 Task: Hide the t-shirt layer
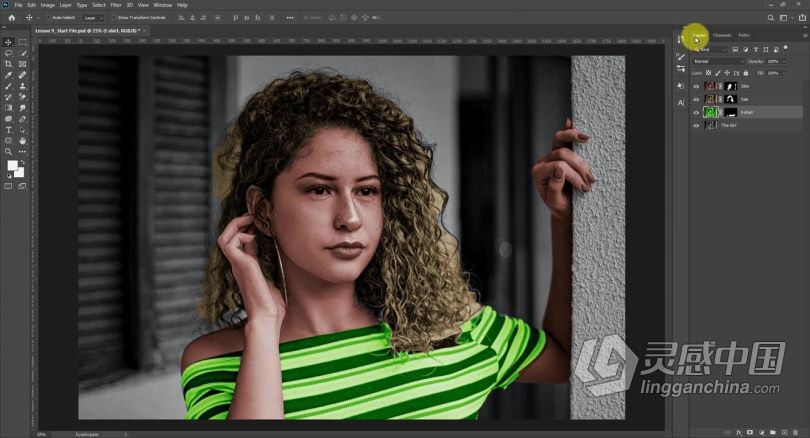click(696, 112)
